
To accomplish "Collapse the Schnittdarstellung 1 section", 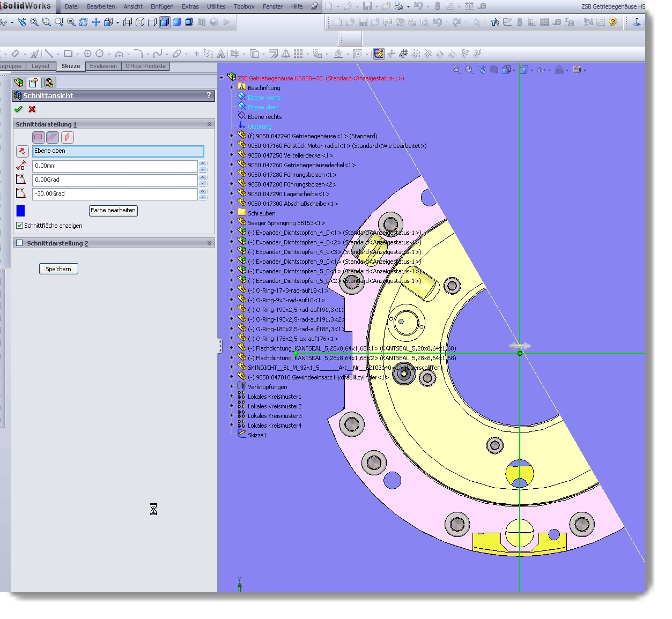I will (209, 124).
